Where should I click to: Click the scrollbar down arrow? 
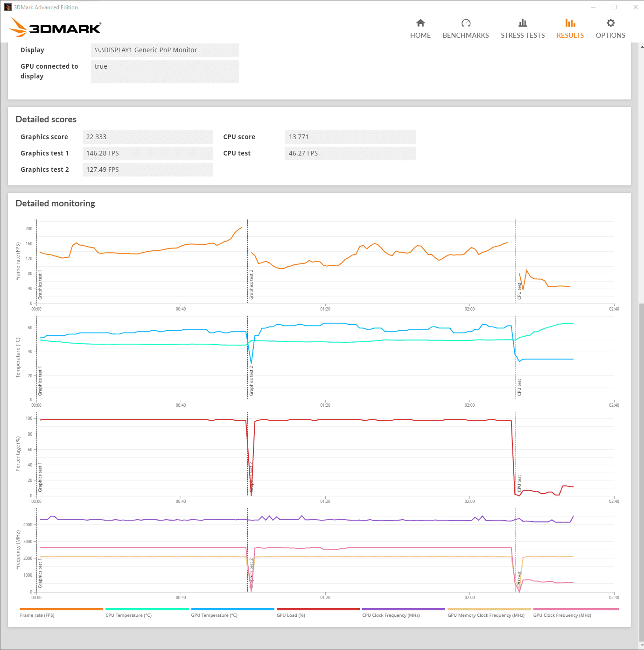(x=642, y=646)
